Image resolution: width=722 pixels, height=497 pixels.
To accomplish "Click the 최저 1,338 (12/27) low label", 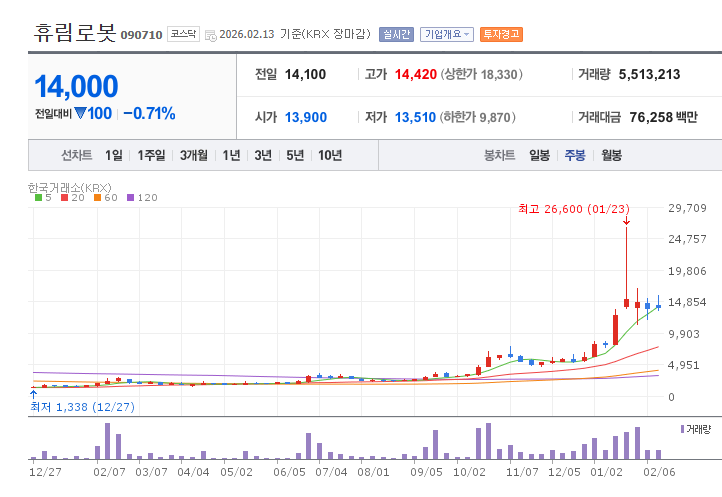I will (x=82, y=407).
